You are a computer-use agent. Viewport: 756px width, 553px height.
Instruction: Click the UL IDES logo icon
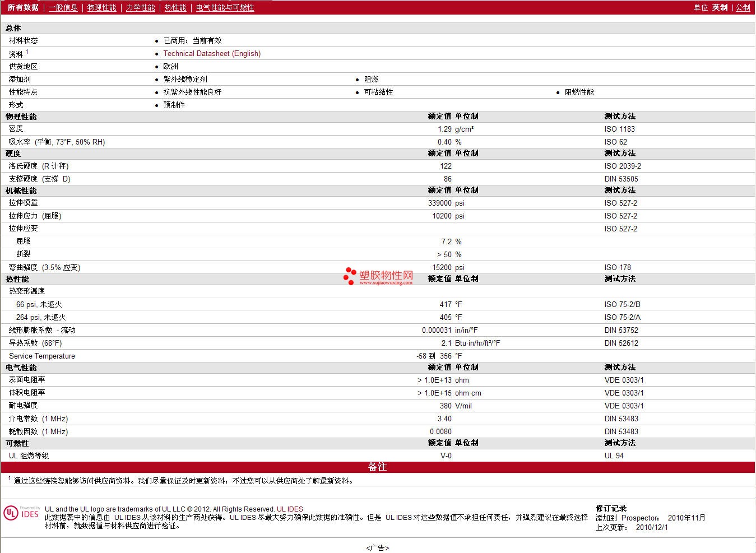(x=21, y=513)
